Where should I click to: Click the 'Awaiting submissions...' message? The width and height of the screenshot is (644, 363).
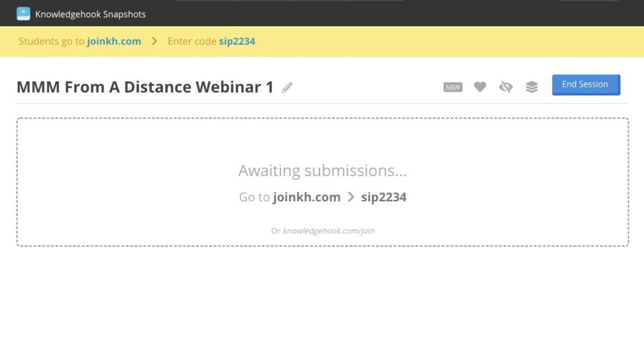click(323, 171)
